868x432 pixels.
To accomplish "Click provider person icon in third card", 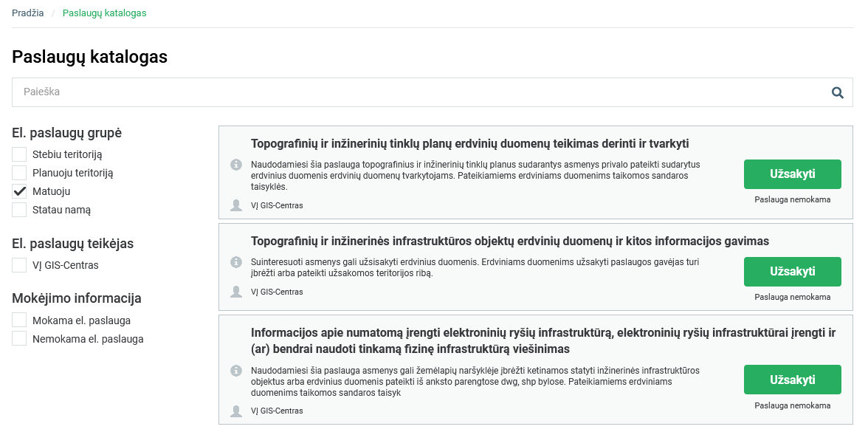I will (236, 411).
